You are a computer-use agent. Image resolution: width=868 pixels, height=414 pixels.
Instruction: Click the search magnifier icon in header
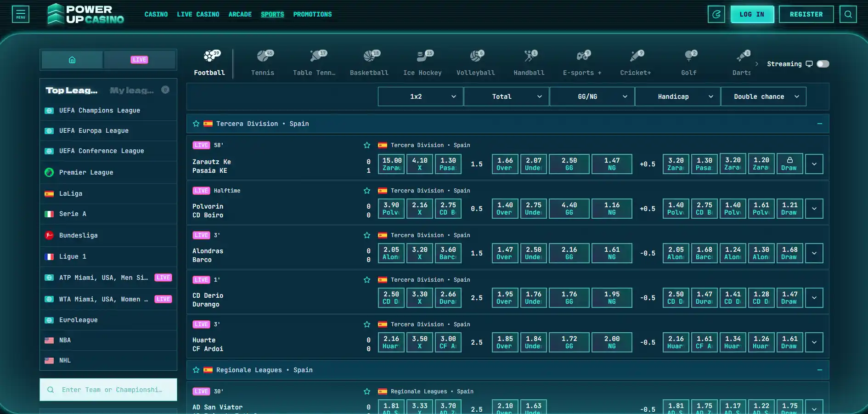(848, 14)
